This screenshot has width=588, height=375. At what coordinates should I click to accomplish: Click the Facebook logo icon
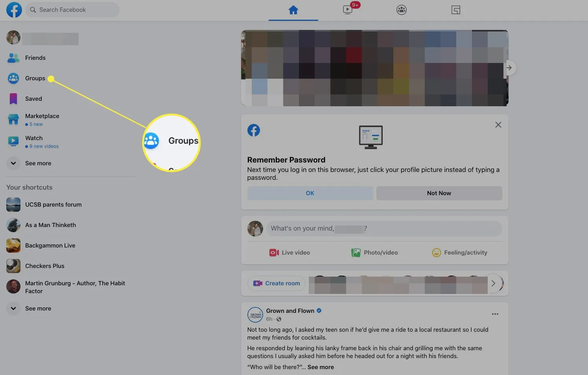tap(14, 10)
